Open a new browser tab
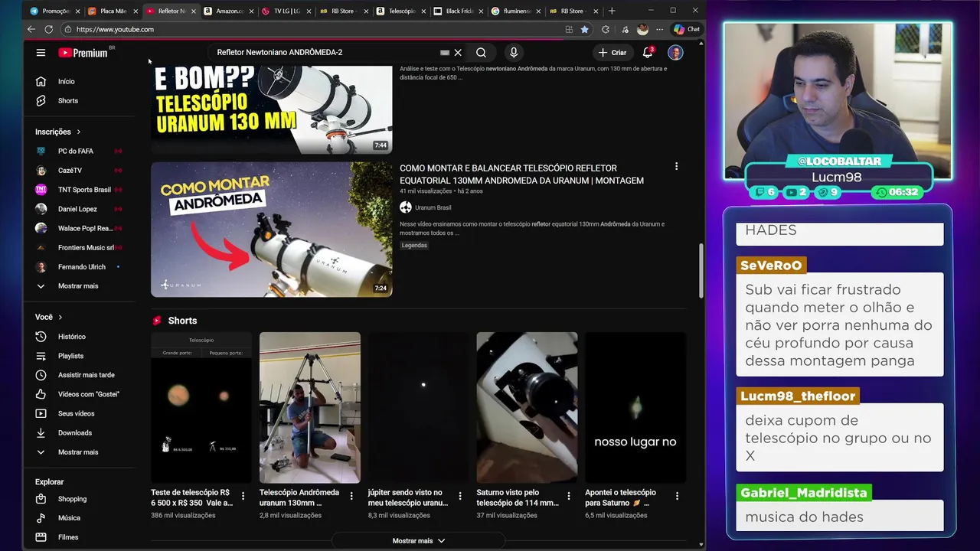The image size is (980, 551). [x=612, y=11]
